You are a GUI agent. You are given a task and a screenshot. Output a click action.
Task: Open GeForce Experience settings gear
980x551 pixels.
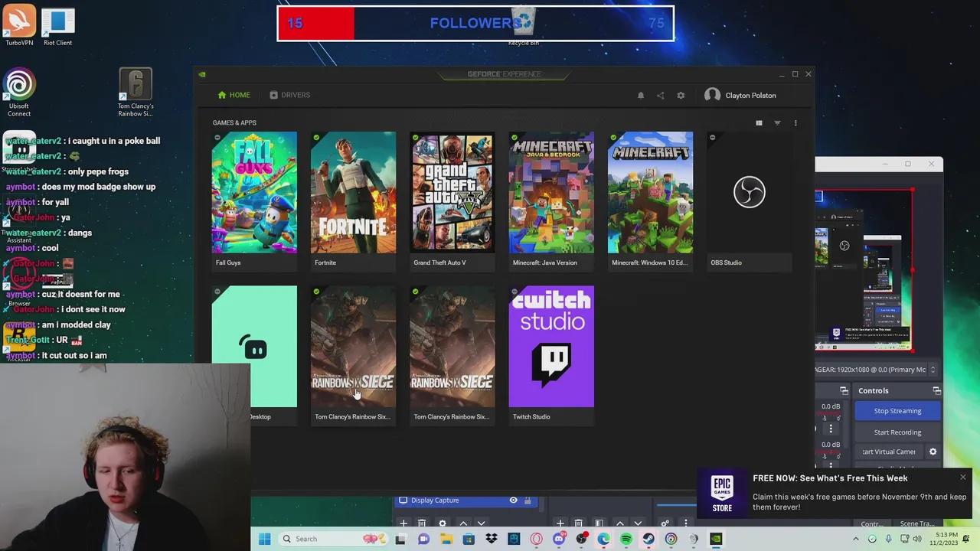(681, 95)
